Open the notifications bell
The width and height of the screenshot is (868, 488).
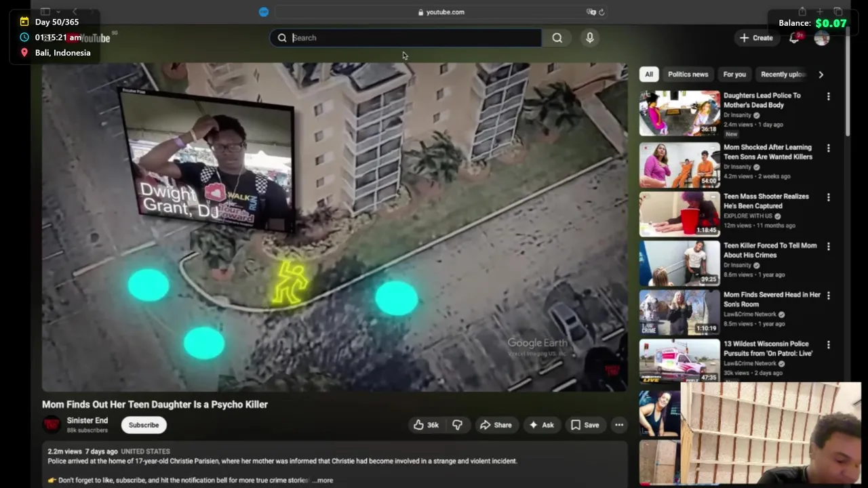(795, 38)
